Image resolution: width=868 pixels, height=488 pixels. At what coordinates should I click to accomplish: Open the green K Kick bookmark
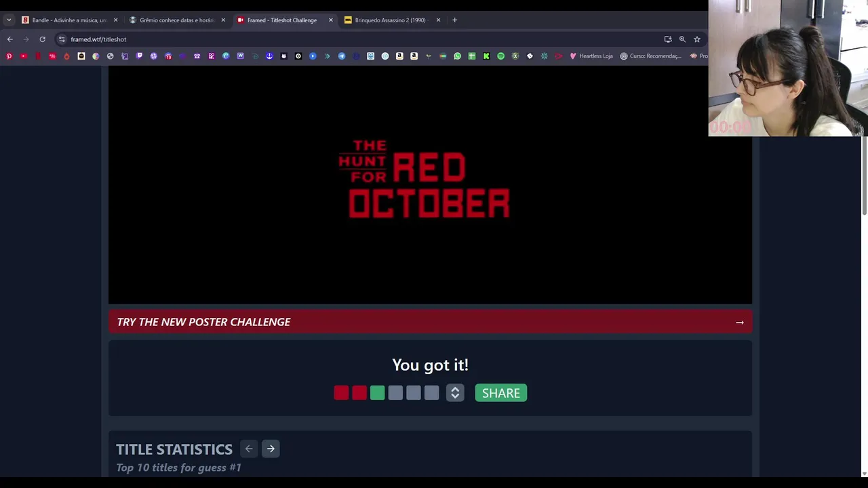[486, 56]
